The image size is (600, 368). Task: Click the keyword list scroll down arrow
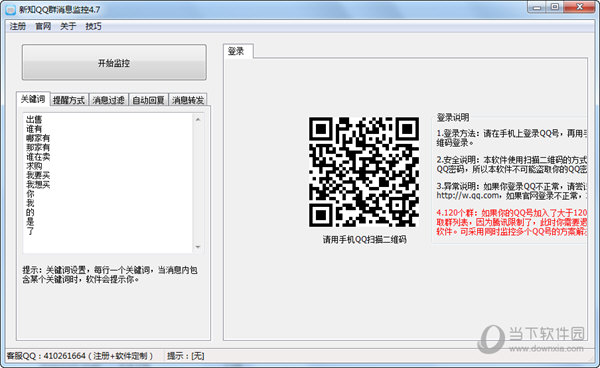pos(198,247)
